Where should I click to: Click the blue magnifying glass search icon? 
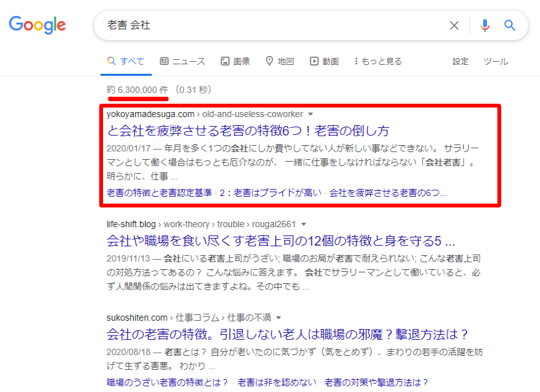tap(509, 25)
